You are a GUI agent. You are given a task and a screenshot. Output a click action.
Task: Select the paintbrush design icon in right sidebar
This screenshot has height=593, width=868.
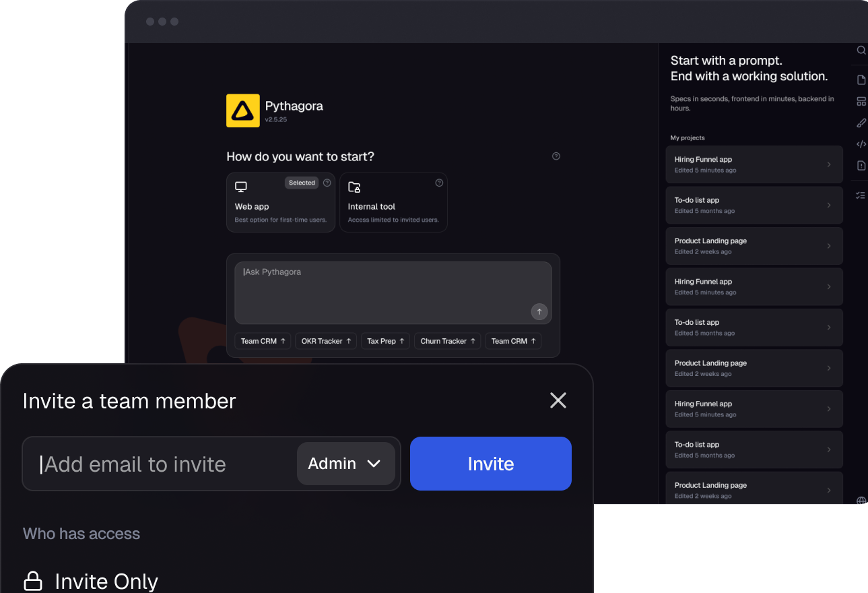(861, 123)
